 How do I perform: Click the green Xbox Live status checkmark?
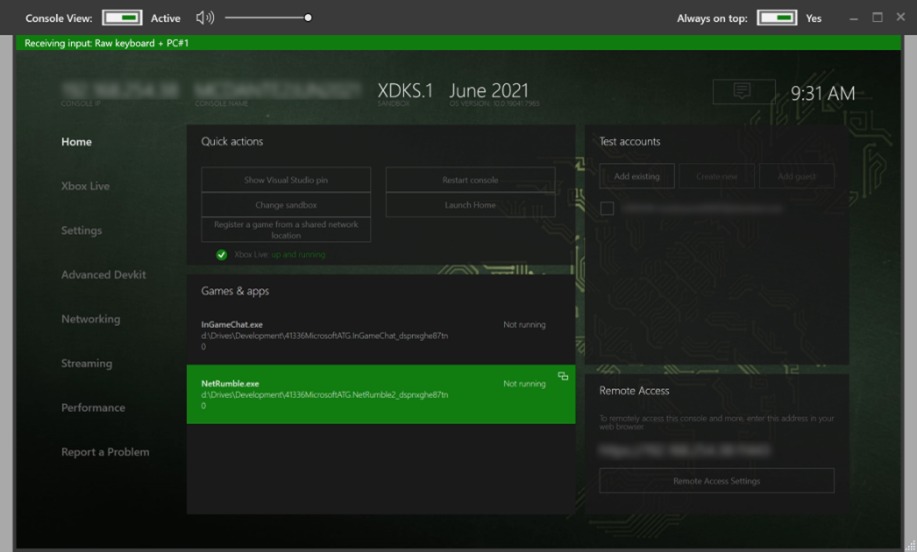pyautogui.click(x=221, y=254)
